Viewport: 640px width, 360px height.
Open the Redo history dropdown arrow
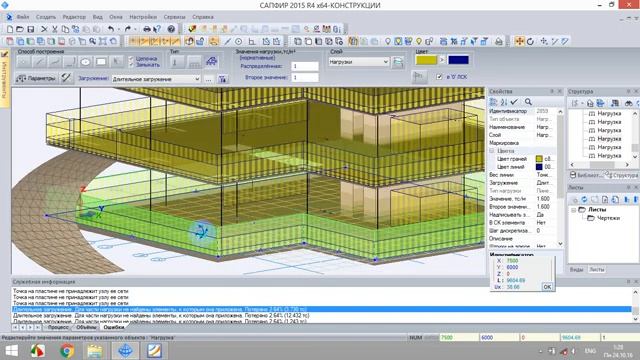point(136,29)
